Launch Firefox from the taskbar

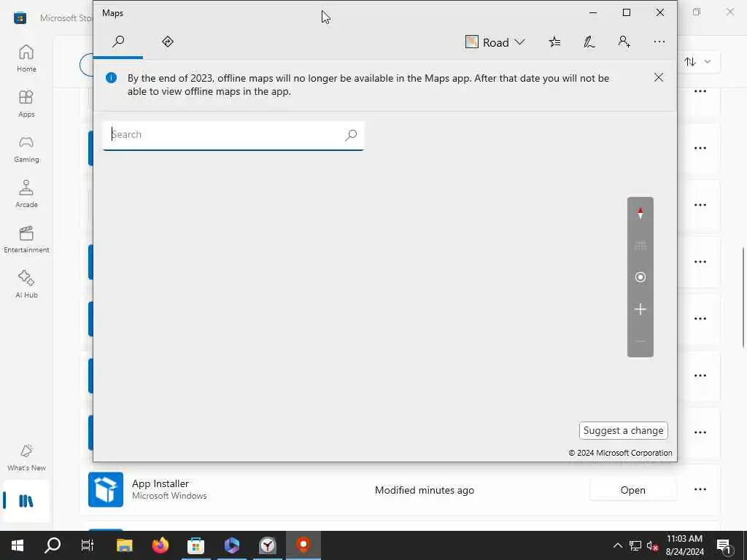160,545
